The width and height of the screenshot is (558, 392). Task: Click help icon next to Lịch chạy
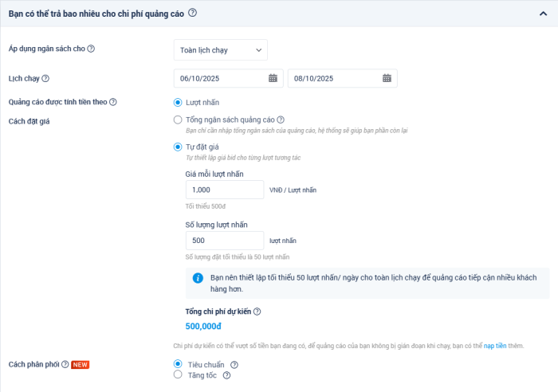pyautogui.click(x=45, y=78)
